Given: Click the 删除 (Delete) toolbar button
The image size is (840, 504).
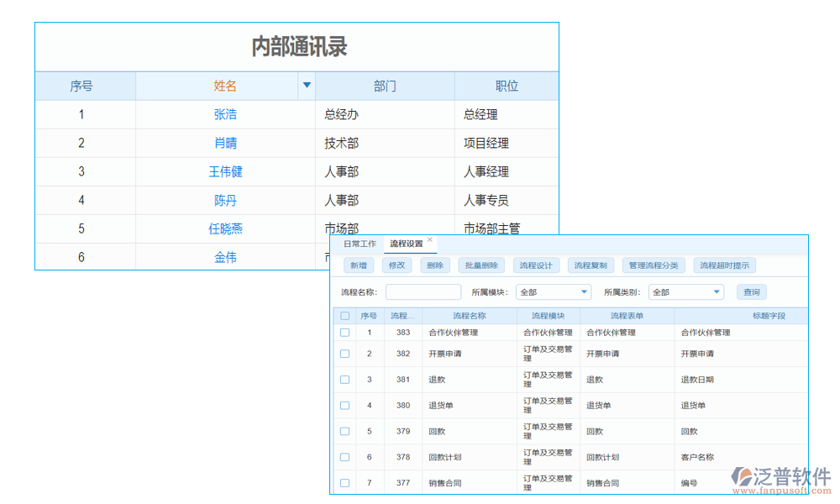Looking at the screenshot, I should pos(433,265).
